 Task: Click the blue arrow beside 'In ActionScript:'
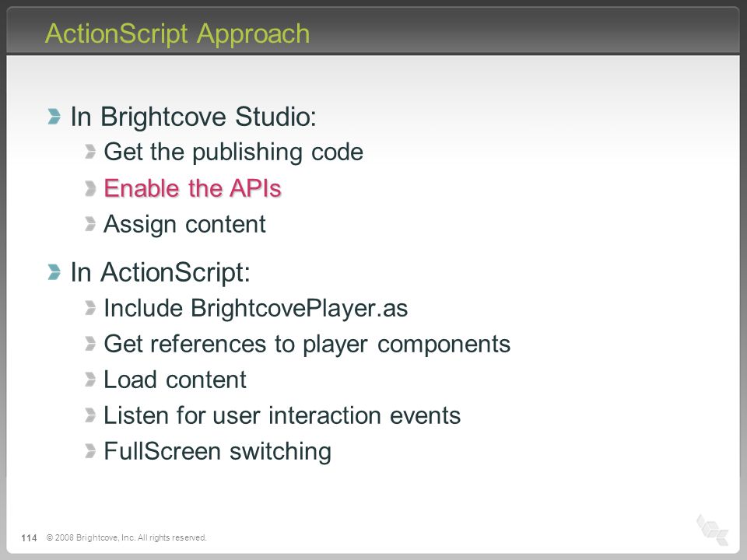pyautogui.click(x=54, y=272)
